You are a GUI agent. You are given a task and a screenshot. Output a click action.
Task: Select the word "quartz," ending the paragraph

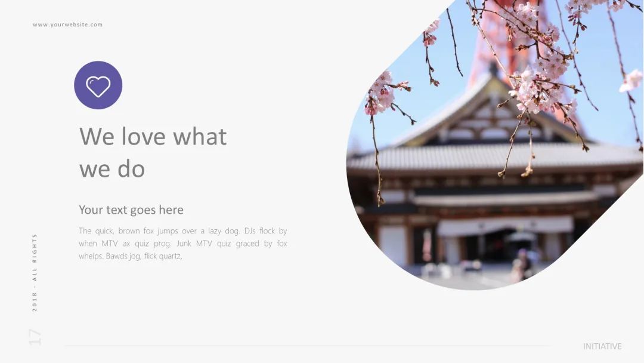click(x=172, y=257)
